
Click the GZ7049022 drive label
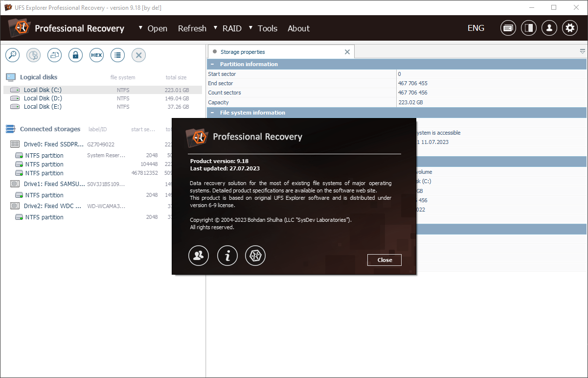pos(101,144)
